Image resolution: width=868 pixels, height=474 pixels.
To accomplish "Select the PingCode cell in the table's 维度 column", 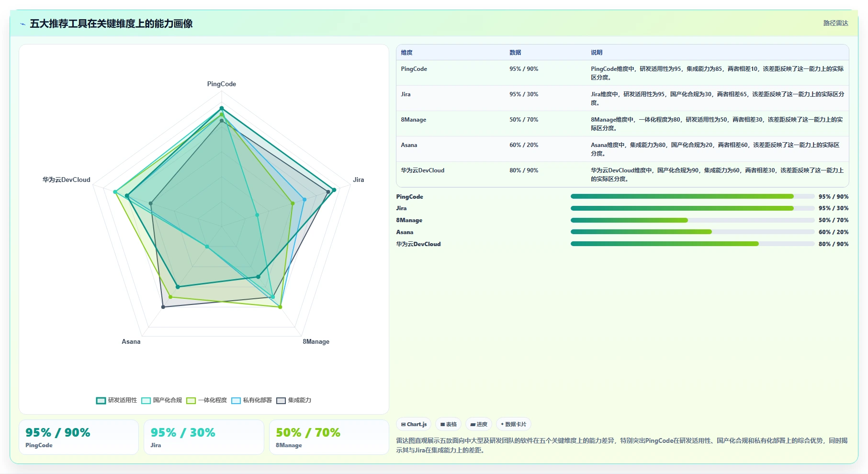I will coord(414,69).
